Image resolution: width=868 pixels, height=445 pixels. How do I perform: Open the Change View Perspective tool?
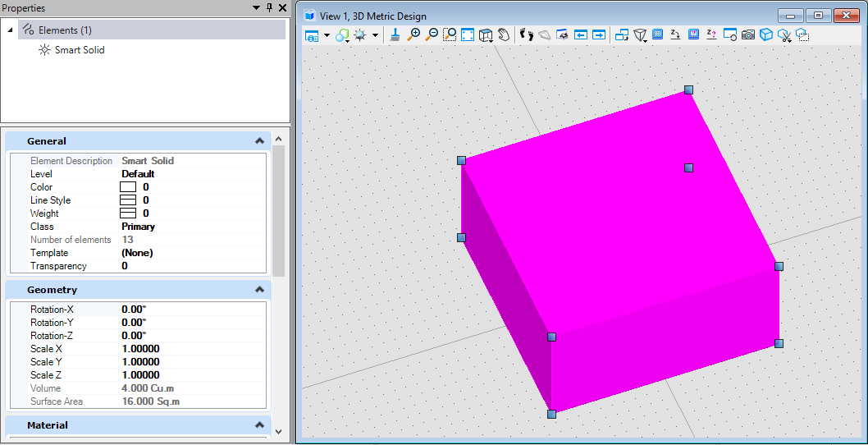click(641, 35)
